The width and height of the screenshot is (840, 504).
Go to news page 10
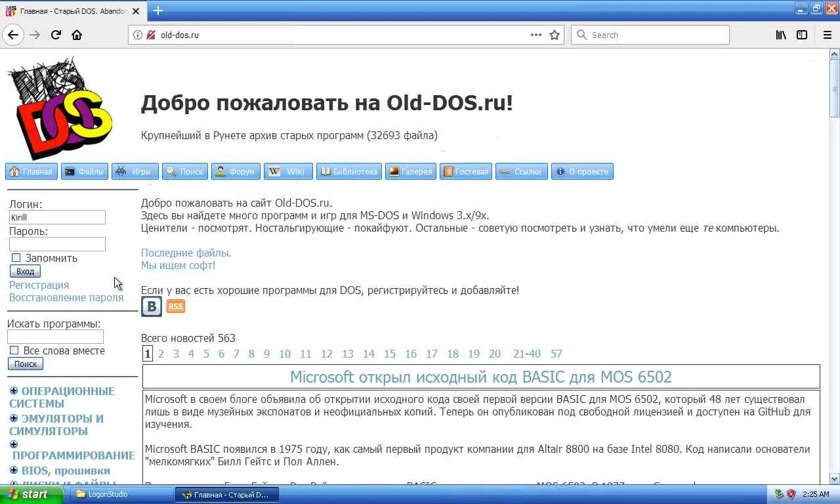tap(285, 354)
